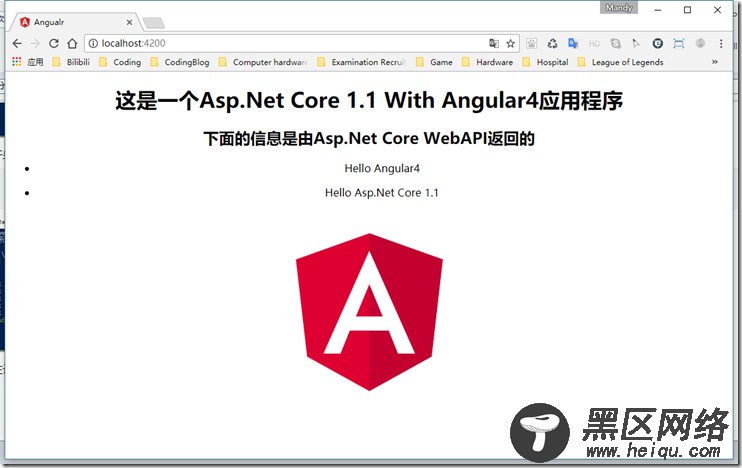Click the translate page icon in address bar

[494, 44]
